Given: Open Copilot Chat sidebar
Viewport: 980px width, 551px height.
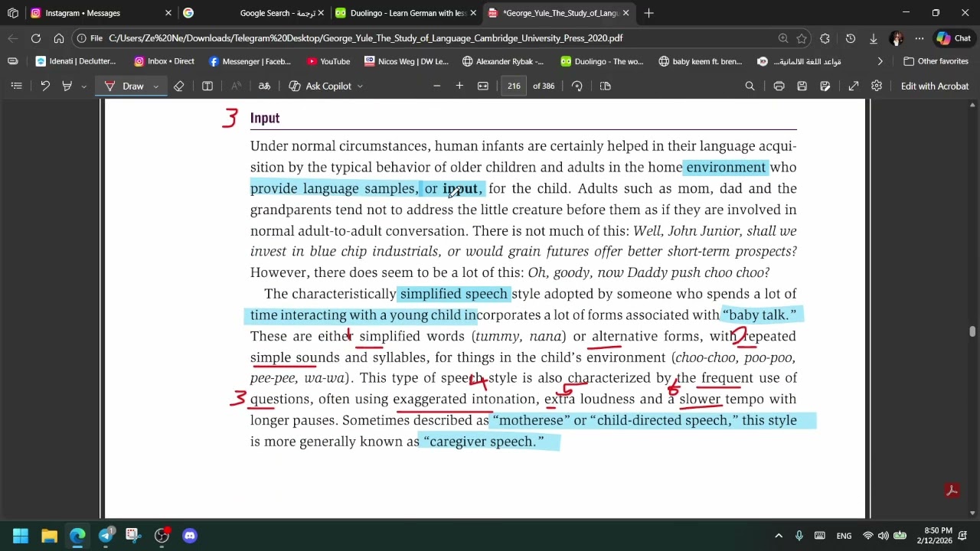Looking at the screenshot, I should (x=953, y=38).
